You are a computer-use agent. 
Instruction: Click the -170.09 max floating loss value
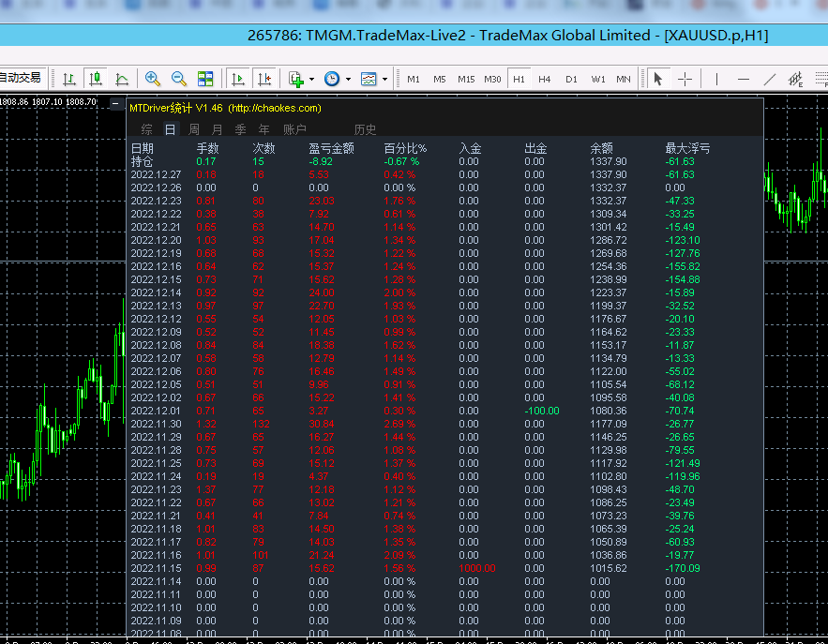[x=683, y=568]
